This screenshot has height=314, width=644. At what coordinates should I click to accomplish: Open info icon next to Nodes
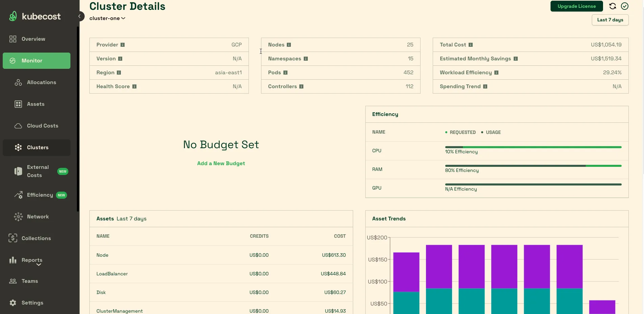[289, 45]
